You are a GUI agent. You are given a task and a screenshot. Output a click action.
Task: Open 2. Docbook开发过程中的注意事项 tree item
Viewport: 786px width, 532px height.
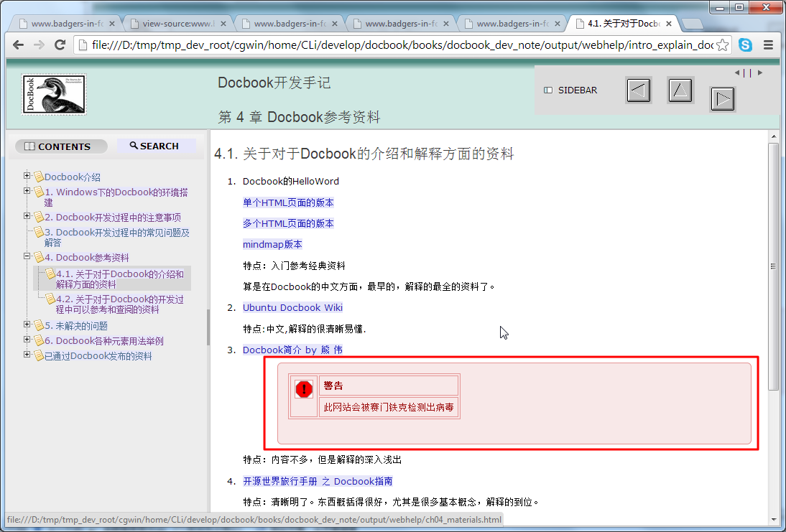point(112,218)
